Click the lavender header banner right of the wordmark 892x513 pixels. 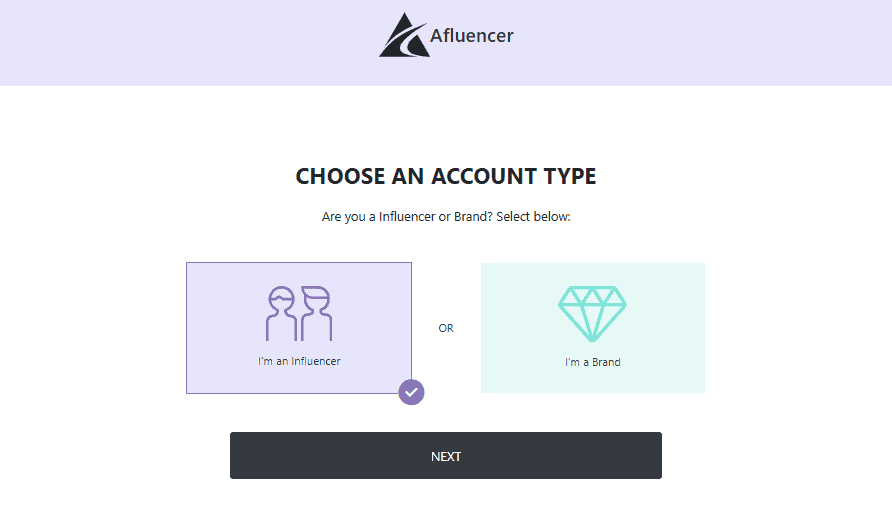700,42
